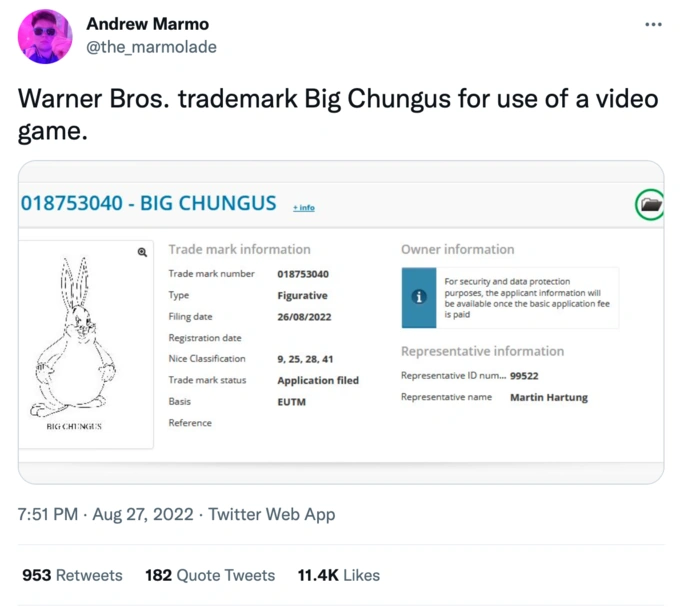View the 182 Quote Tweets list
Image resolution: width=680 pixels, height=607 pixels.
[210, 575]
